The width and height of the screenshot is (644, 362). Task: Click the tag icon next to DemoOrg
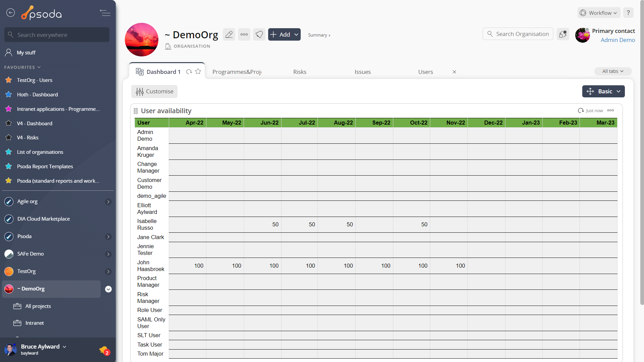coord(259,35)
